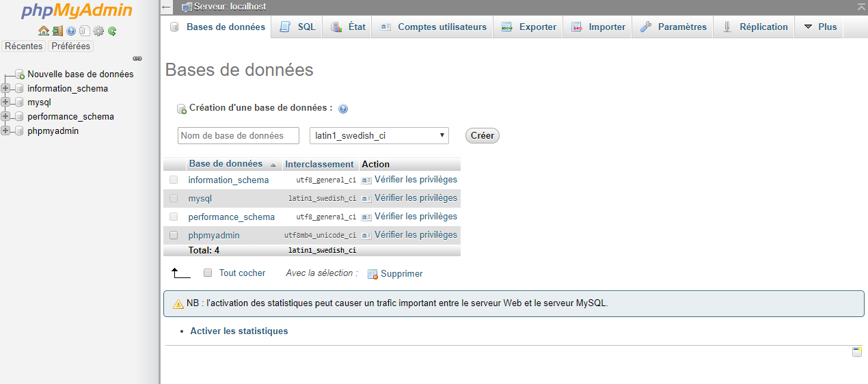Click the Activer les statistiques link
The height and width of the screenshot is (384, 868).
[x=239, y=331]
